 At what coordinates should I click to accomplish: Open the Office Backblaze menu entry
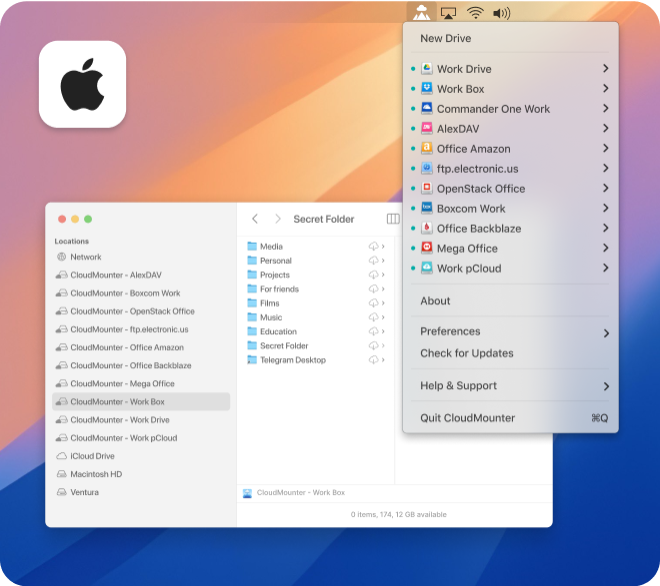coord(510,228)
